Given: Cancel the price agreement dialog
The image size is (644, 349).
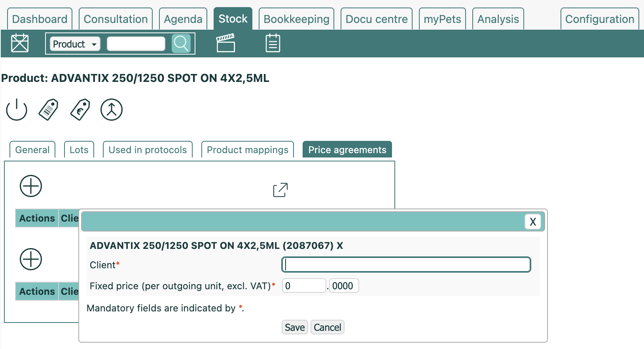Looking at the screenshot, I should tap(328, 327).
